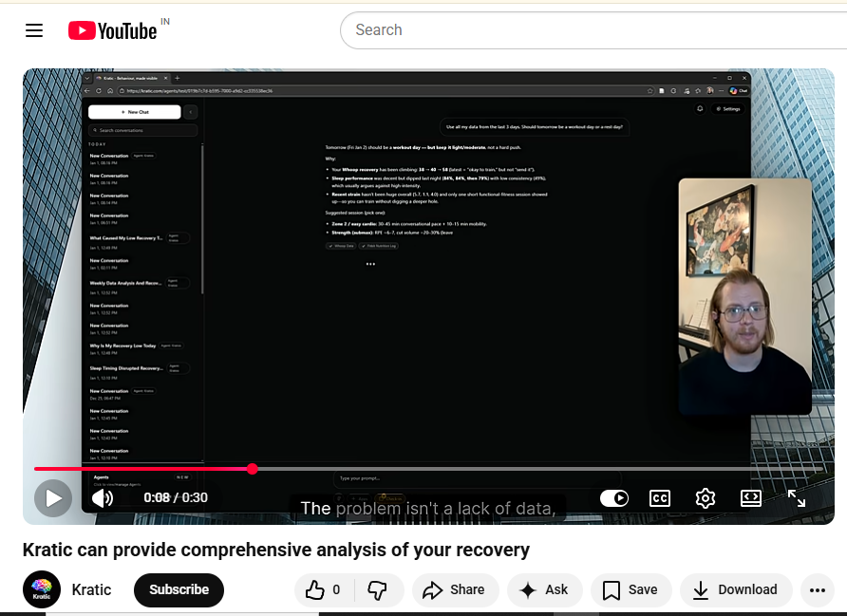Click 'Why Is My Recovery Low Today' conversation
The height and width of the screenshot is (616, 847).
point(136,348)
